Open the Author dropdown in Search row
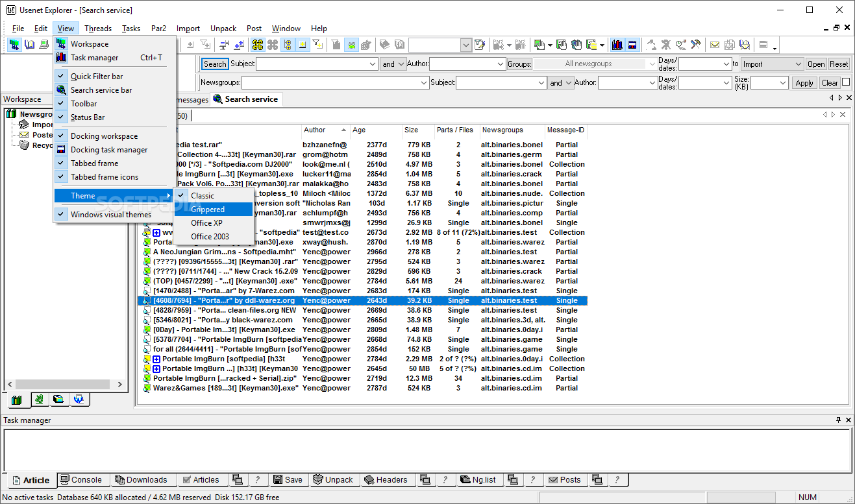 click(501, 64)
